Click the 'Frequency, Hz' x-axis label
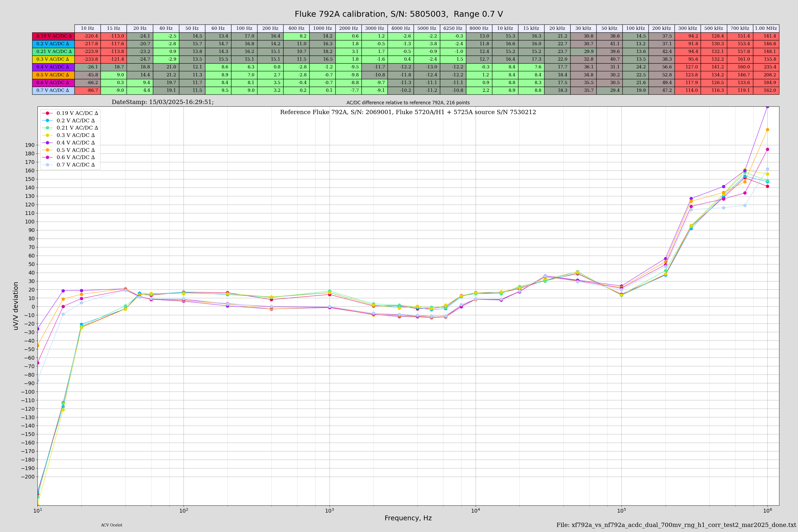The width and height of the screenshot is (798, 532). pyautogui.click(x=408, y=518)
